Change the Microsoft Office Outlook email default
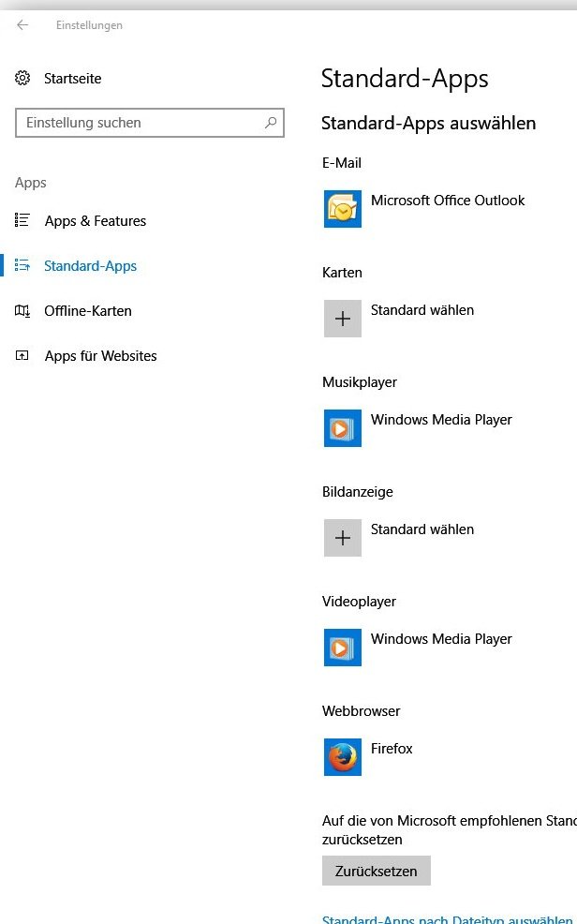The image size is (577, 924). [448, 201]
